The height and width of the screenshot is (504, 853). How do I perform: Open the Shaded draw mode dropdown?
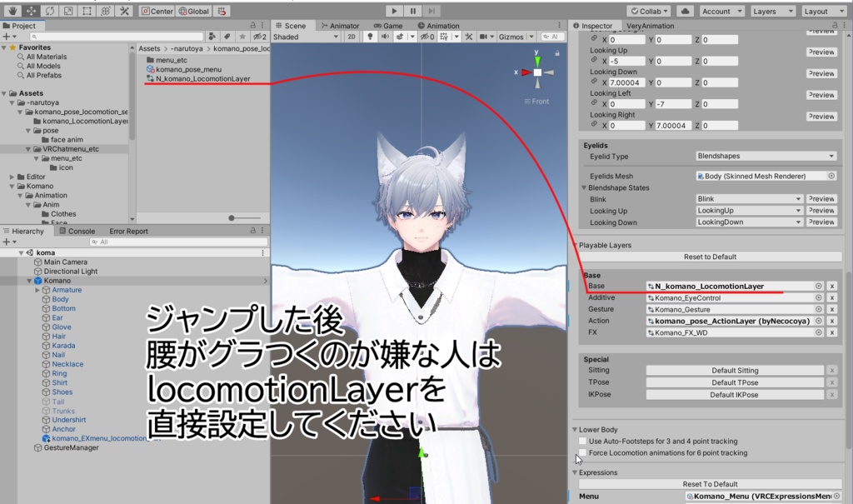click(x=304, y=38)
